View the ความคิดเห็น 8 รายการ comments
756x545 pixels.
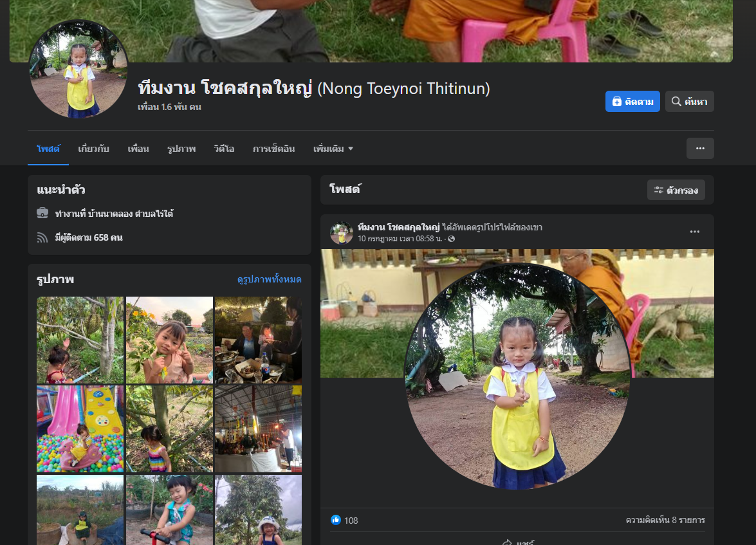pyautogui.click(x=665, y=520)
